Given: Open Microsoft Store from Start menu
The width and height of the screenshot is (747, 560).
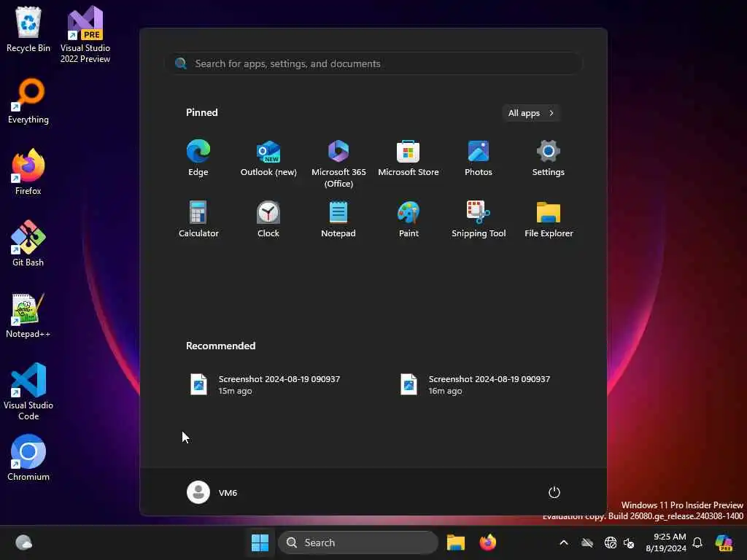Looking at the screenshot, I should [x=409, y=158].
